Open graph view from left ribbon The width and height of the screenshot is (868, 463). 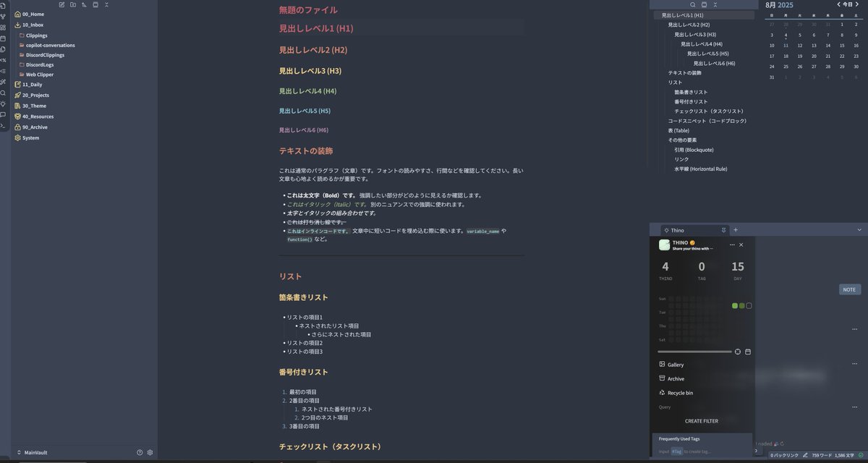pos(4,16)
